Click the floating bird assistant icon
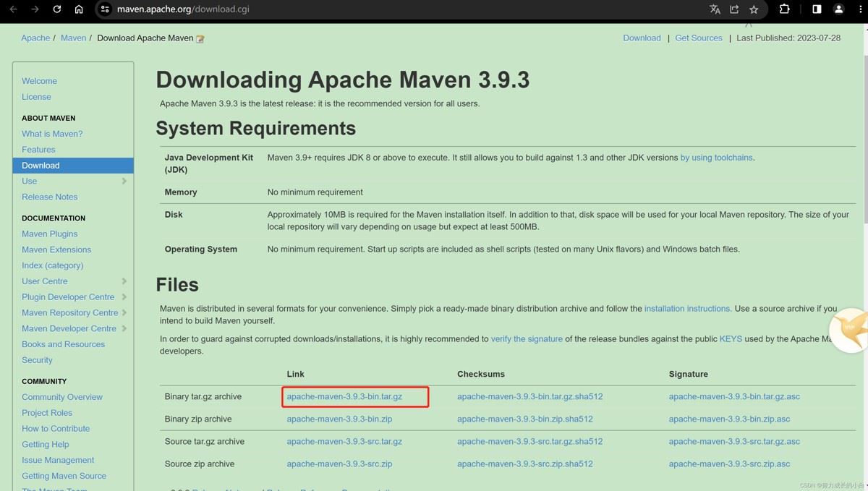The height and width of the screenshot is (491, 868). coord(849,330)
